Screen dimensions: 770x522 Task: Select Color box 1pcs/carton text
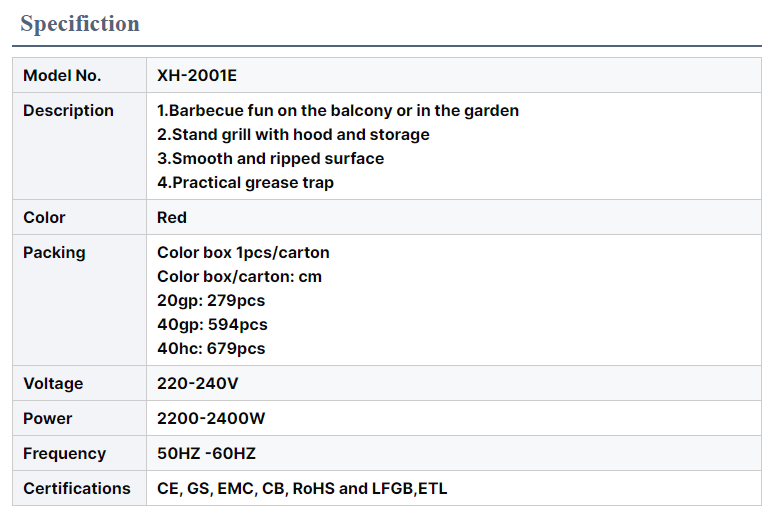243,253
